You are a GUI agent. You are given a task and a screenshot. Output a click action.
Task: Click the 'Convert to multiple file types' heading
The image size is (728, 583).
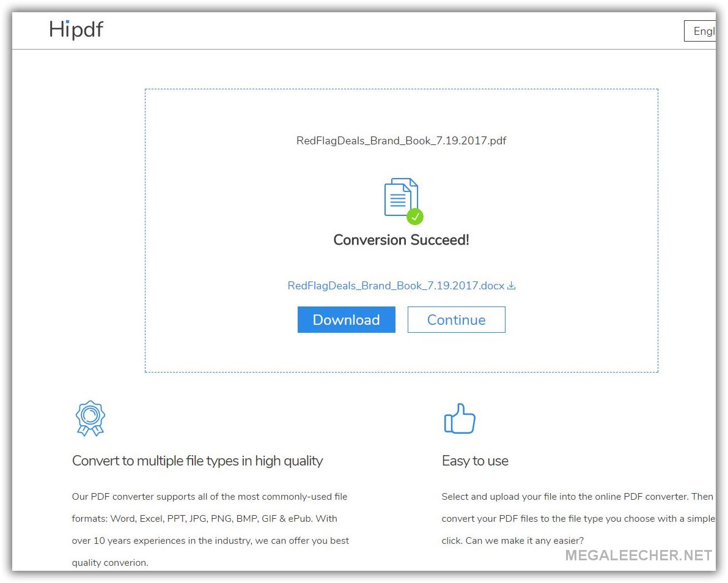click(197, 461)
